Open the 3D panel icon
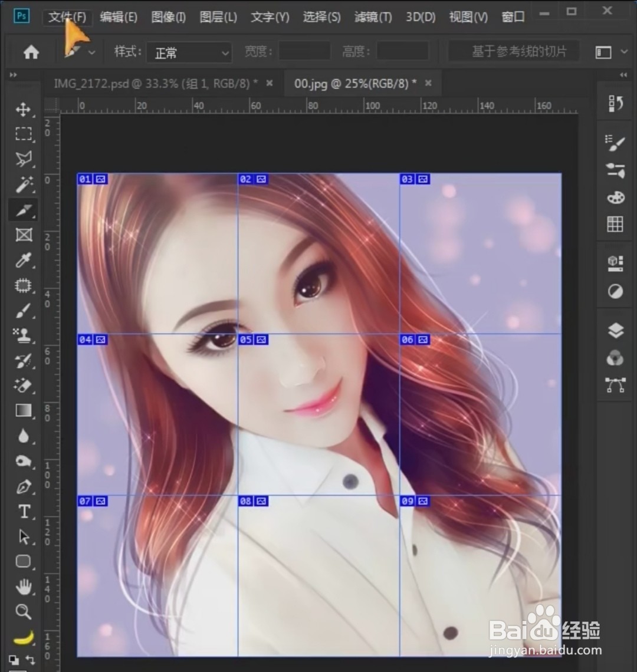This screenshot has height=672, width=637. pos(616,263)
